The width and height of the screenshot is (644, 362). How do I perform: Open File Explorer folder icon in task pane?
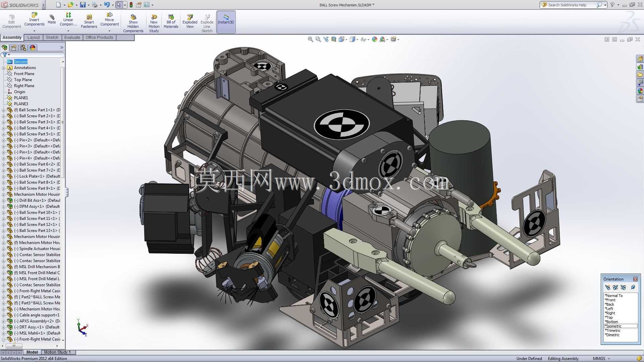pos(640,75)
